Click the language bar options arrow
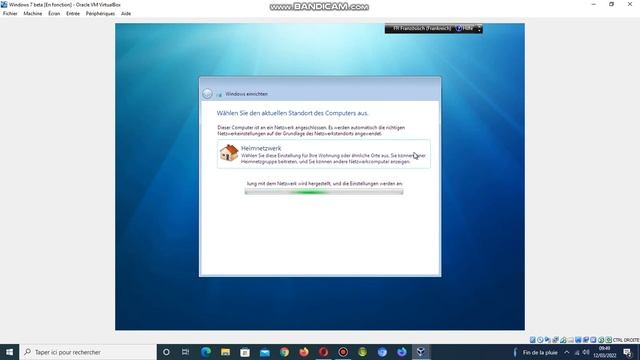640x360 pixels. tap(479, 28)
